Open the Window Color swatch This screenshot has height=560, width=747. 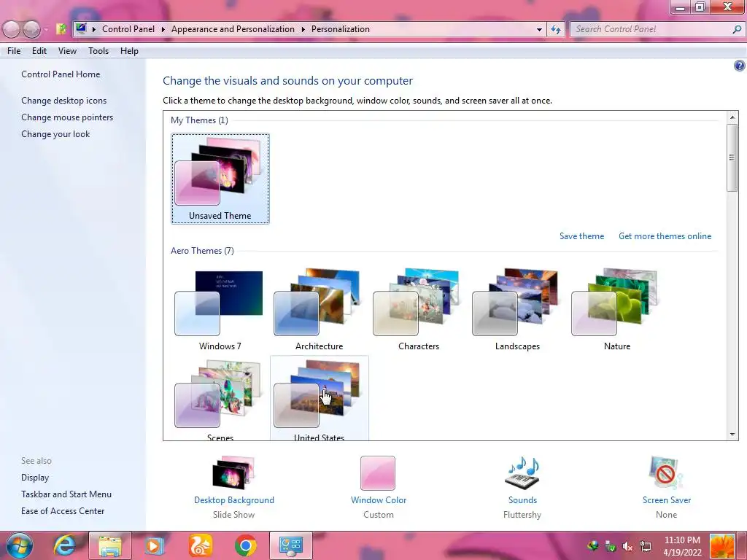coord(378,472)
